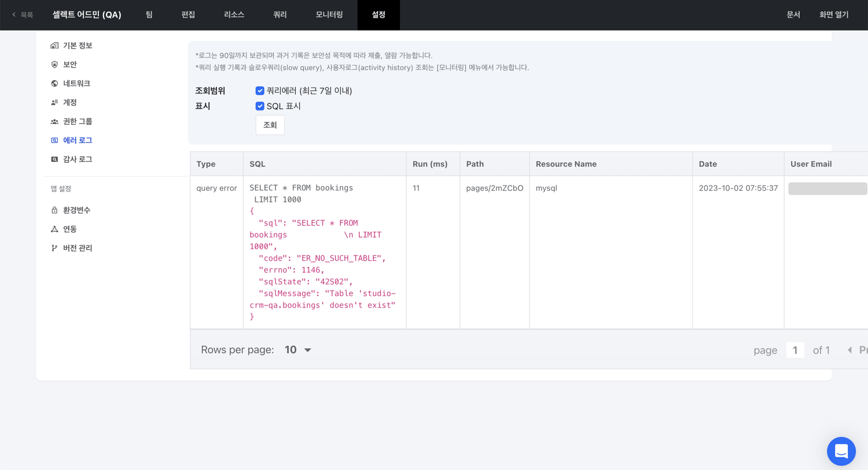Click 화면 열기 in the header
The image size is (868, 470).
[834, 15]
